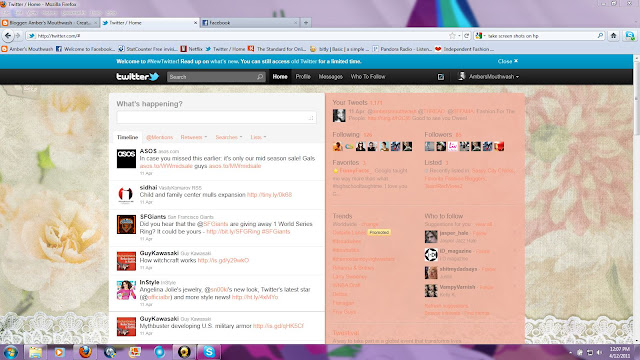Click the search magnifier in Twitter search box
The width and height of the screenshot is (640, 360).
(x=260, y=77)
